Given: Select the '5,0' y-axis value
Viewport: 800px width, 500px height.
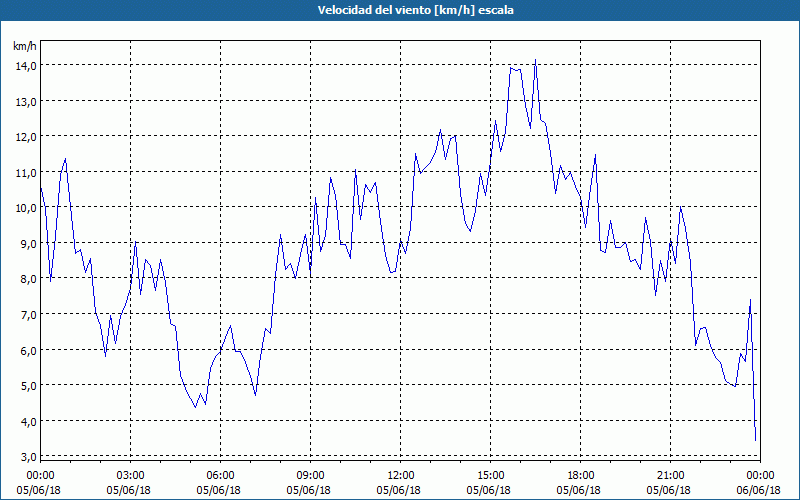Looking at the screenshot, I should point(29,386).
